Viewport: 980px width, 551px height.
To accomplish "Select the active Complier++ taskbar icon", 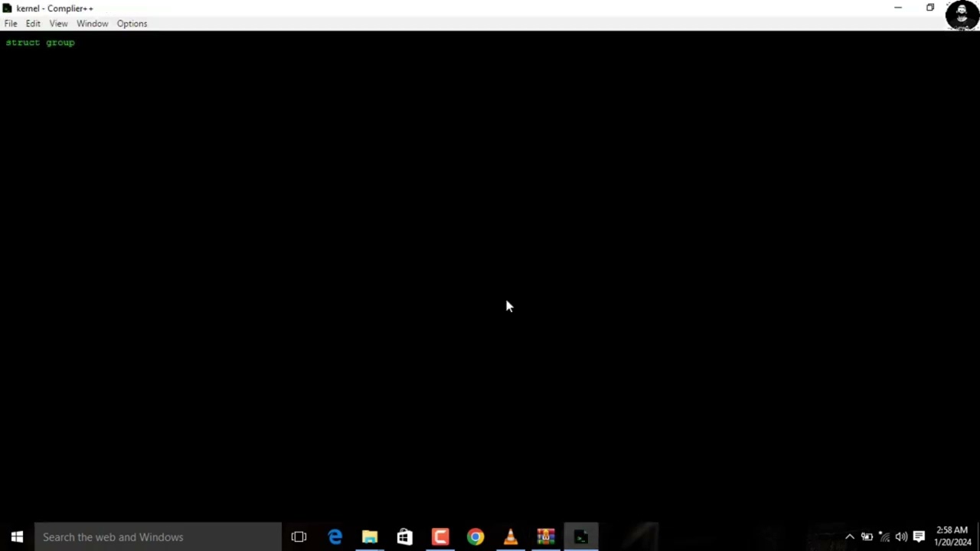I will tap(581, 537).
